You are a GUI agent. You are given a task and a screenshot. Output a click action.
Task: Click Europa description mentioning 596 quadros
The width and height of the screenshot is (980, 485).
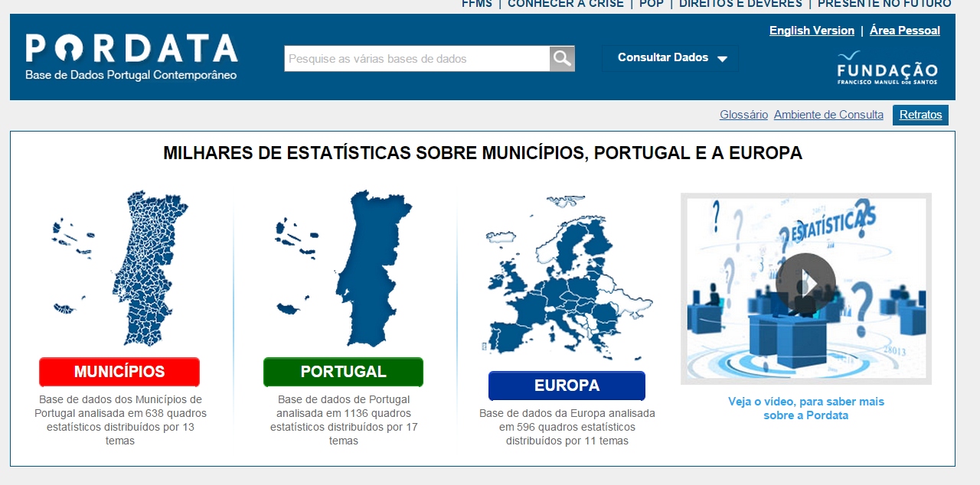[x=567, y=427]
